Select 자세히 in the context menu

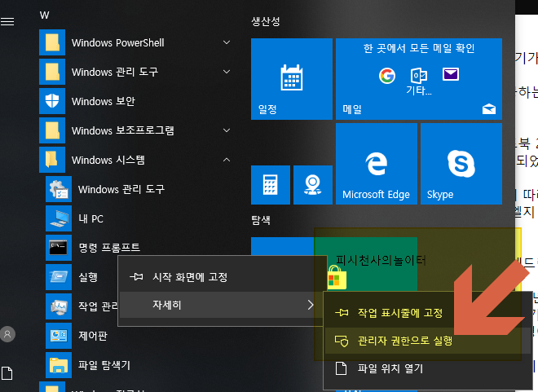[221, 305]
